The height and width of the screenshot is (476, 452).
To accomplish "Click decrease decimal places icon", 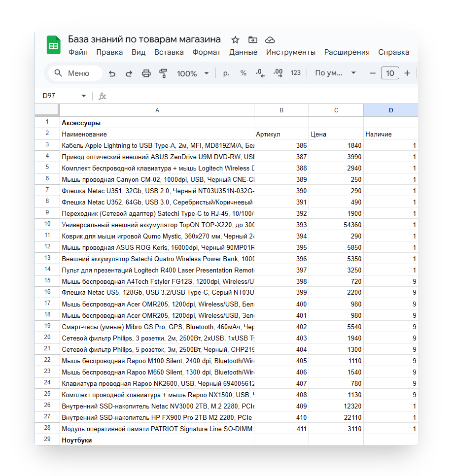I will [x=260, y=73].
